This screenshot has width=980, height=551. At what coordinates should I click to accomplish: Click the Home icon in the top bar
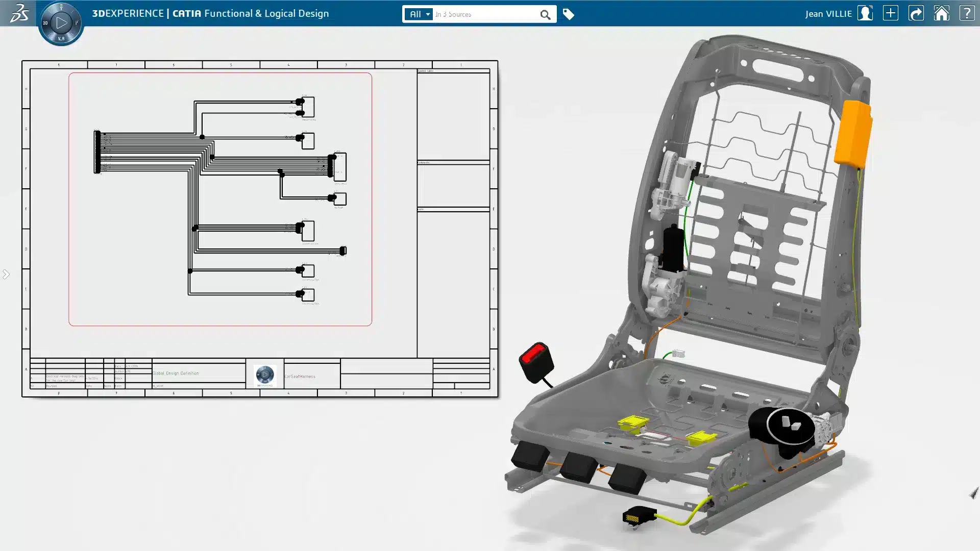pyautogui.click(x=942, y=13)
